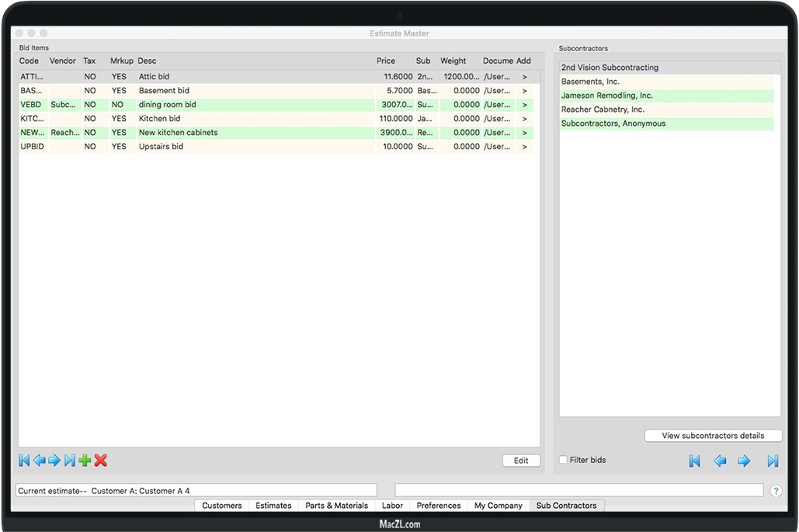
Task: Open help with the question mark icon
Action: 776,491
